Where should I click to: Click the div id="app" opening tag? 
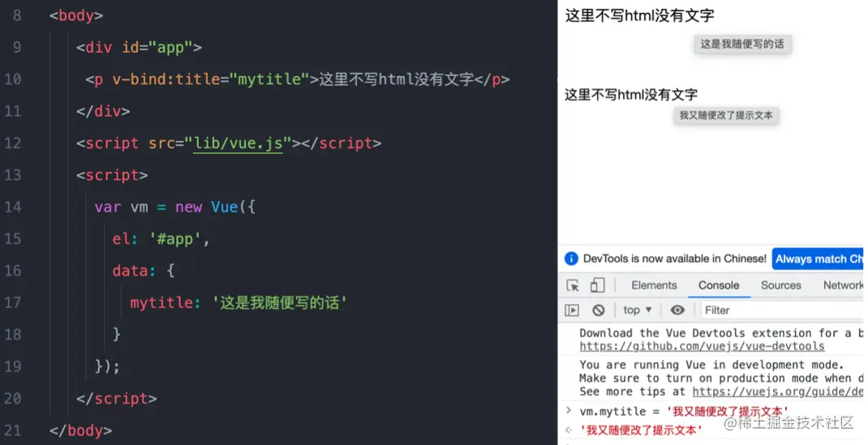pos(139,48)
